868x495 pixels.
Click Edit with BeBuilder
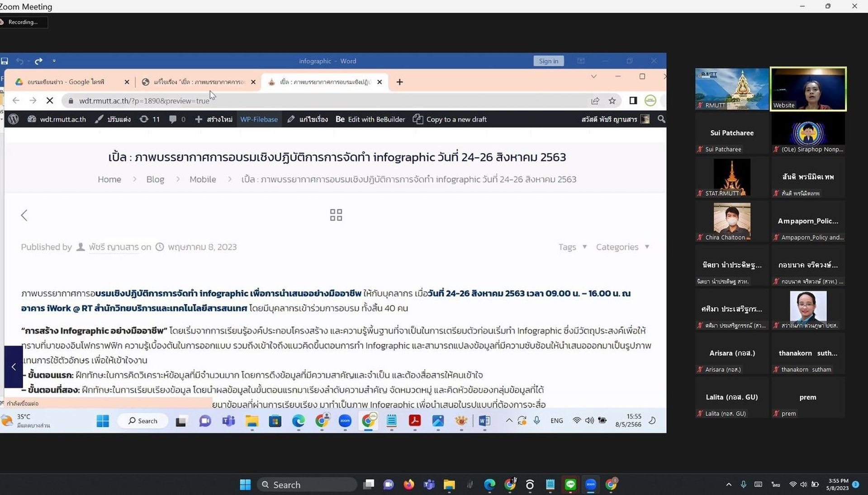click(x=370, y=119)
